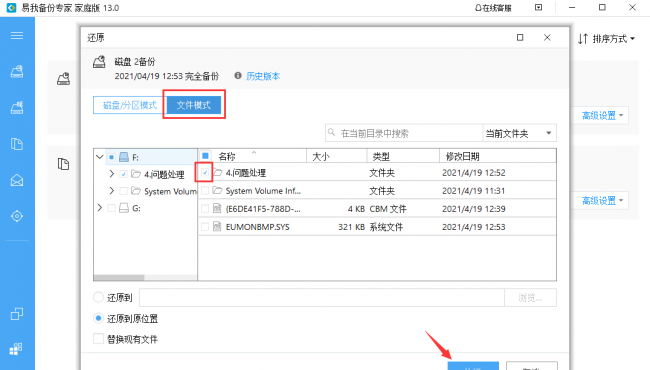Switch to file mode tab
Screen dimensions: 650x370
(194, 105)
